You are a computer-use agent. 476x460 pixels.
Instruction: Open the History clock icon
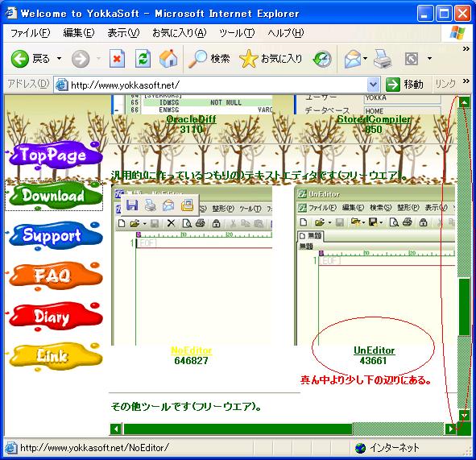[x=322, y=59]
